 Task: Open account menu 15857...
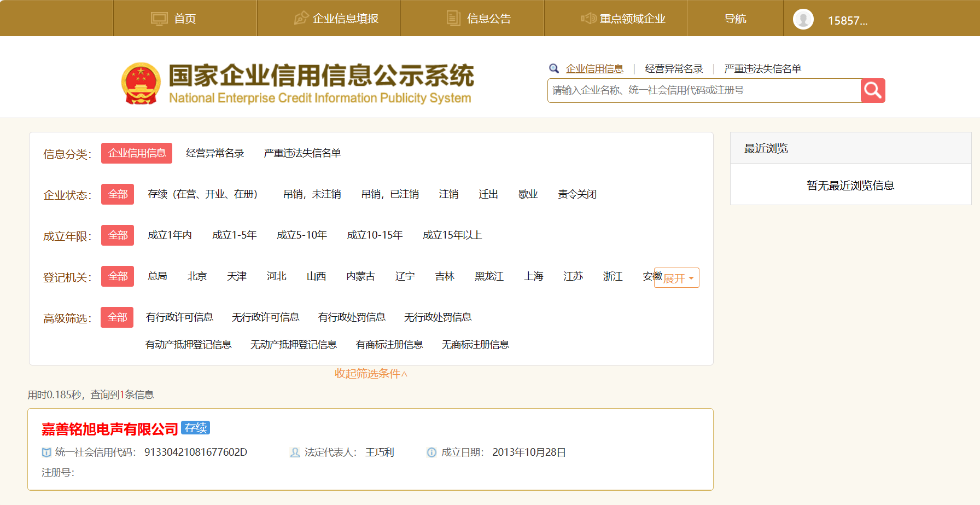coord(847,20)
